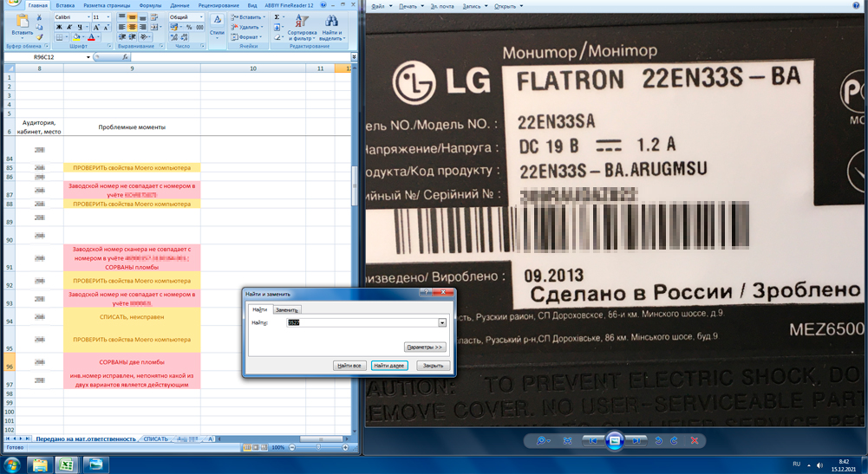Click the wrap text icon in alignment group
Image resolution: width=868 pixels, height=474 pixels.
click(154, 17)
